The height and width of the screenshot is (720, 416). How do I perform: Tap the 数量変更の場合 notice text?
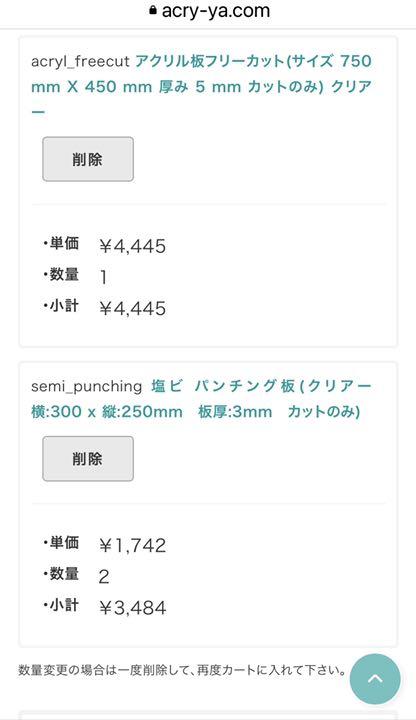pos(182,670)
